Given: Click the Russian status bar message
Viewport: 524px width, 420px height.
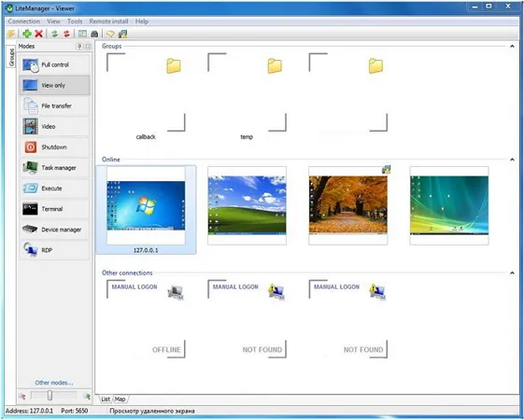Looking at the screenshot, I should click(152, 411).
